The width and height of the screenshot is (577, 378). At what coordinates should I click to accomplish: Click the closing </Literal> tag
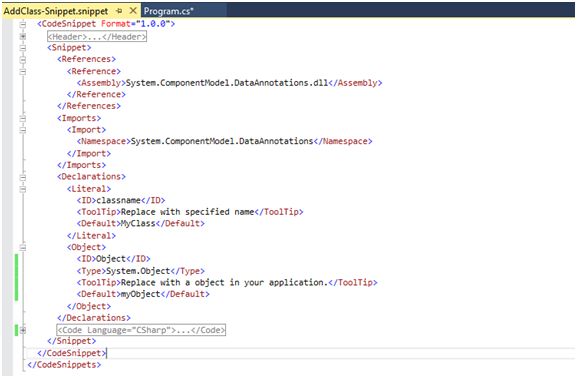(91, 236)
